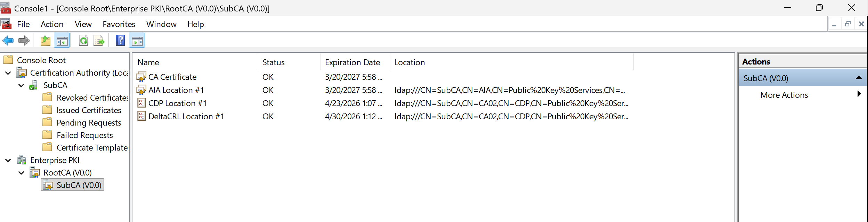Viewport: 868px width, 222px height.
Task: Click the Forward arrow toolbar icon
Action: click(24, 41)
